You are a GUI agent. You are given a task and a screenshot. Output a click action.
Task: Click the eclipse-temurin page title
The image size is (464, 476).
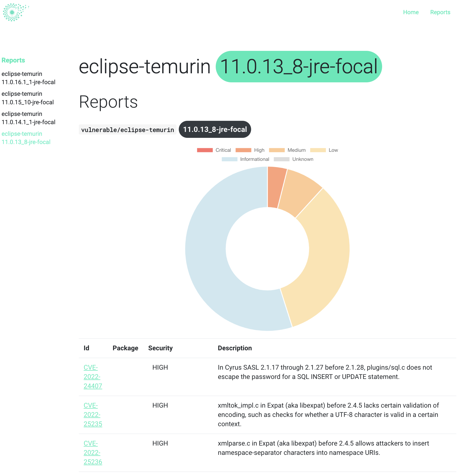[145, 67]
